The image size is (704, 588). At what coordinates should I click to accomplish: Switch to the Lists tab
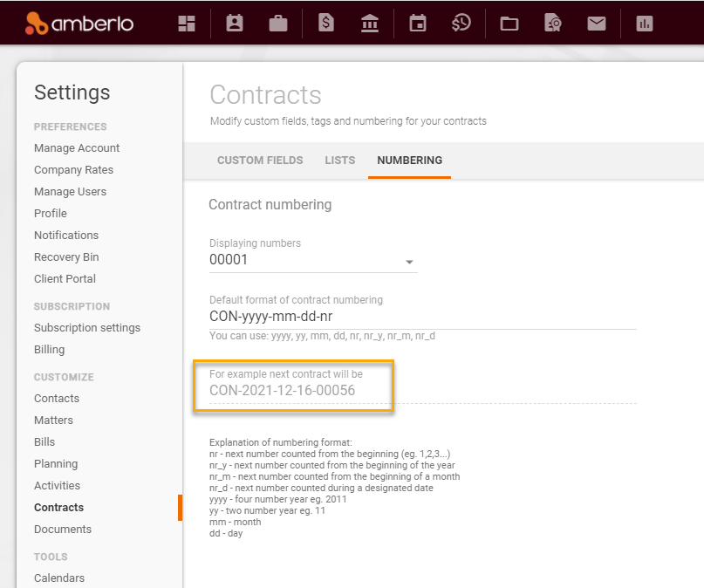[x=339, y=161]
